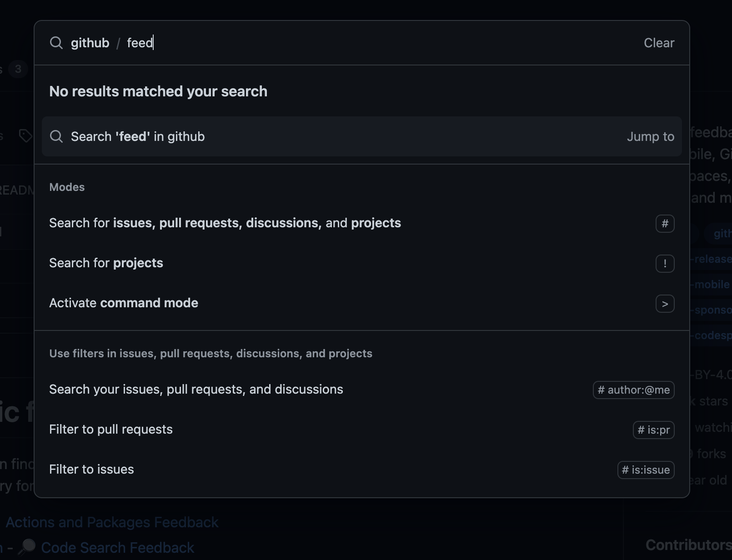
Task: Click the # shortcut key badge
Action: 665,224
